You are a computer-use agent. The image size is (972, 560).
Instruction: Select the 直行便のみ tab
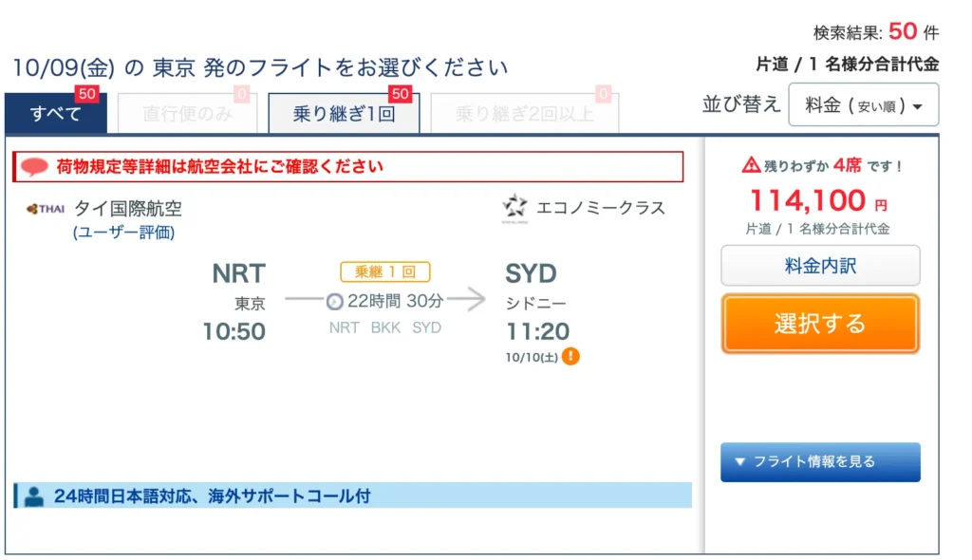[x=187, y=113]
